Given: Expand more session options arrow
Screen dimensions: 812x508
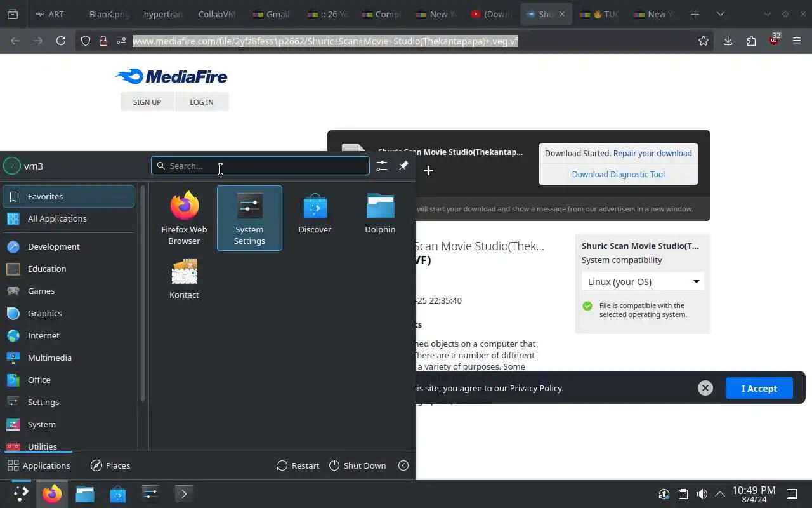Looking at the screenshot, I should coord(403,465).
